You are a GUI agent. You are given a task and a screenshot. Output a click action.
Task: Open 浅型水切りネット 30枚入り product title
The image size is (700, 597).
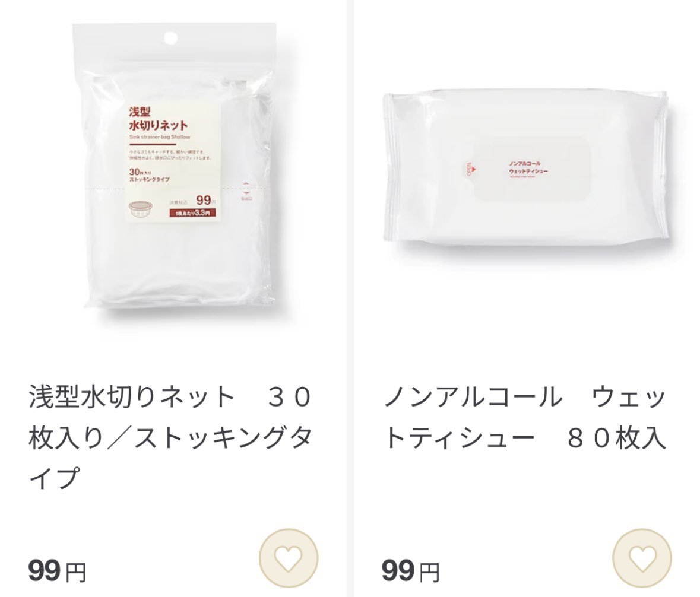point(170,438)
